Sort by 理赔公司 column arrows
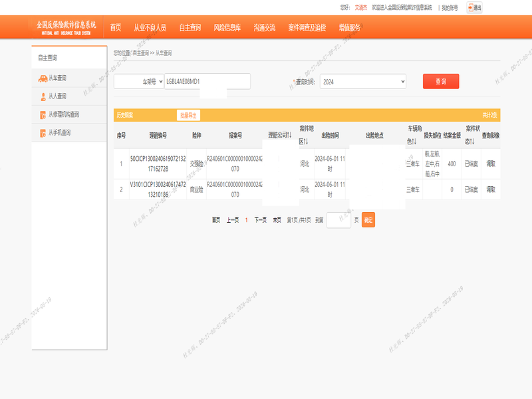 [289, 135]
